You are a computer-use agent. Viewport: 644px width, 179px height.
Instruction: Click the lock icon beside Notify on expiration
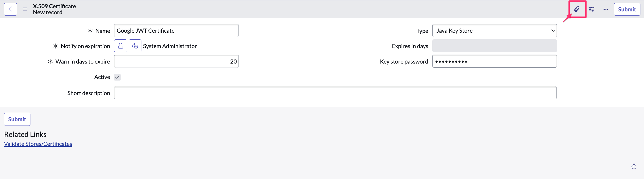pos(121,46)
